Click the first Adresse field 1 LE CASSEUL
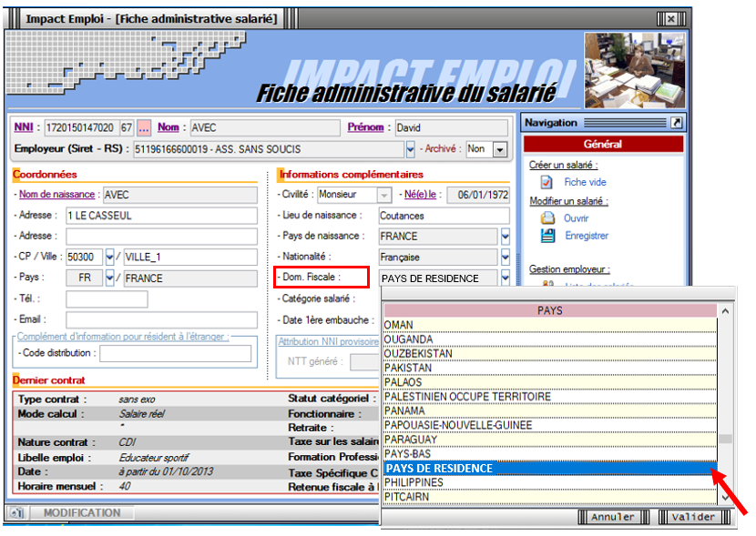The image size is (756, 536). [161, 216]
